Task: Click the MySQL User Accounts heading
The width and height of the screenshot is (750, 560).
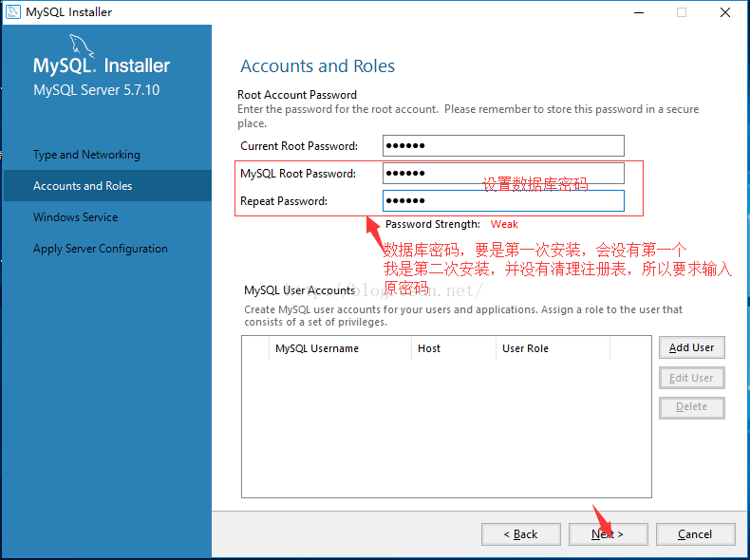Action: (x=299, y=290)
